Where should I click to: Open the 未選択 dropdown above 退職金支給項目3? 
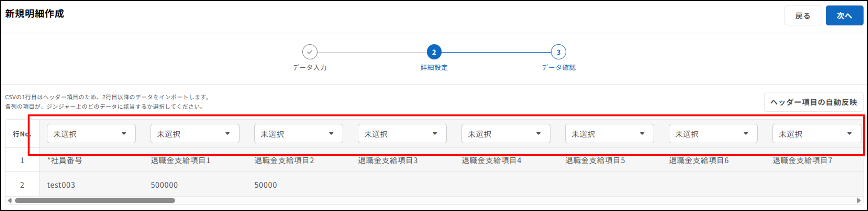pyautogui.click(x=402, y=134)
